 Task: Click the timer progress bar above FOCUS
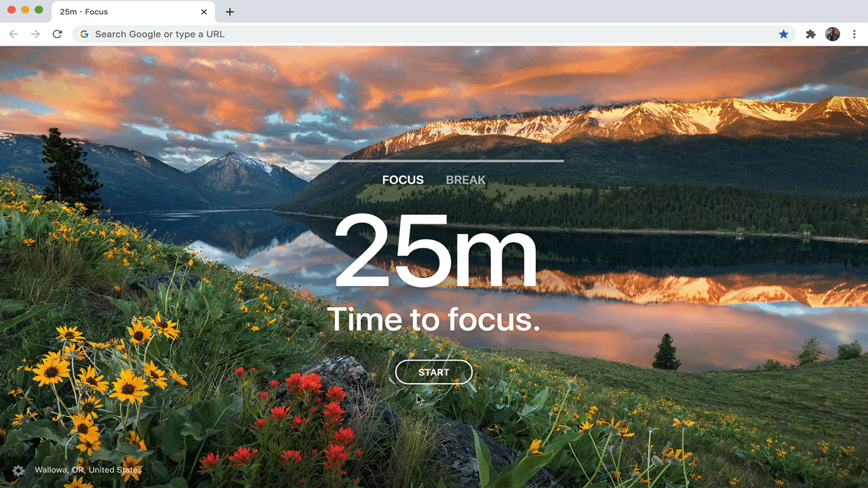point(434,161)
